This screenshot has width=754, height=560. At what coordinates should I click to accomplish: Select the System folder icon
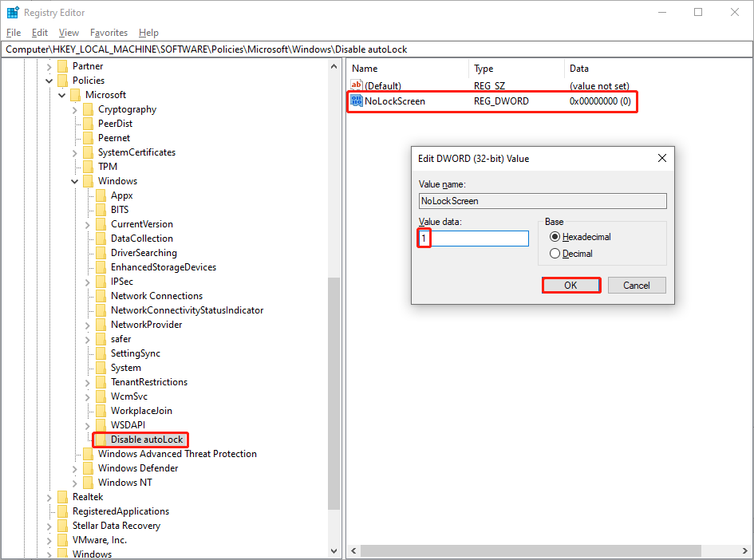101,369
